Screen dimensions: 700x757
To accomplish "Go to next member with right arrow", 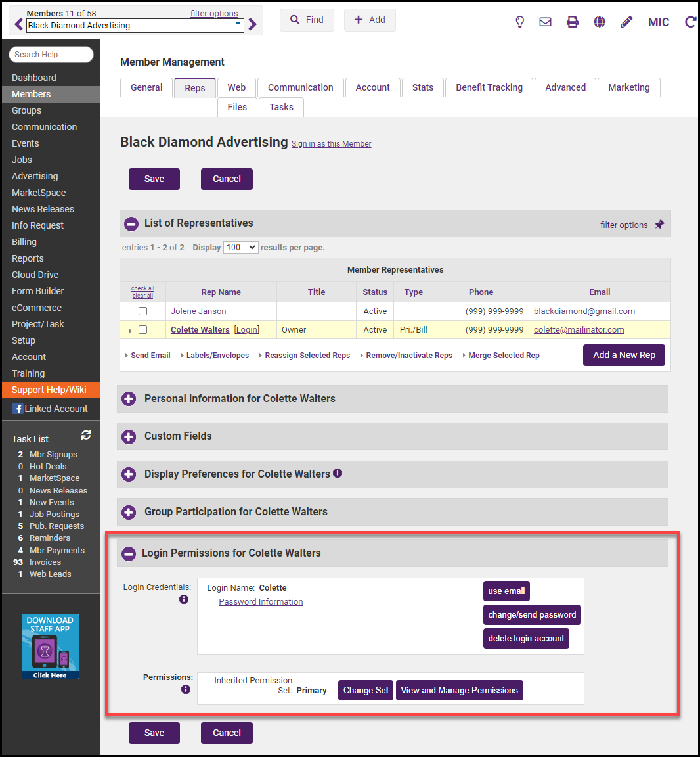I will coord(253,25).
